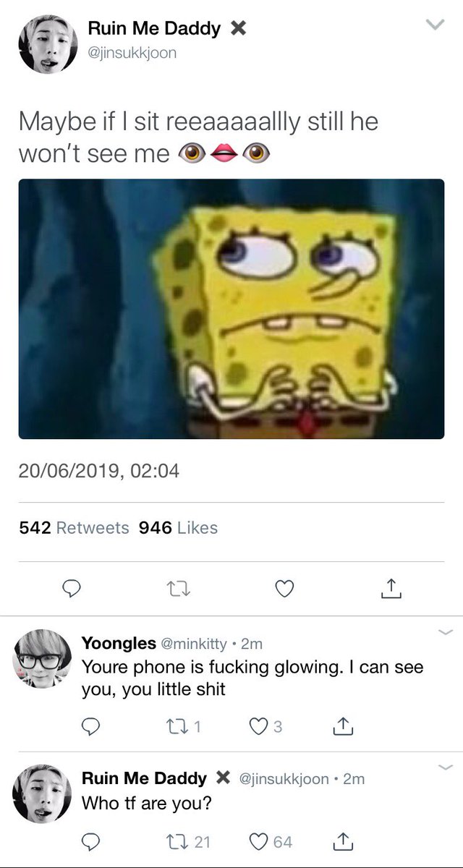The width and height of the screenshot is (463, 868).
Task: View the 542 Retweets list
Action: pyautogui.click(x=74, y=528)
